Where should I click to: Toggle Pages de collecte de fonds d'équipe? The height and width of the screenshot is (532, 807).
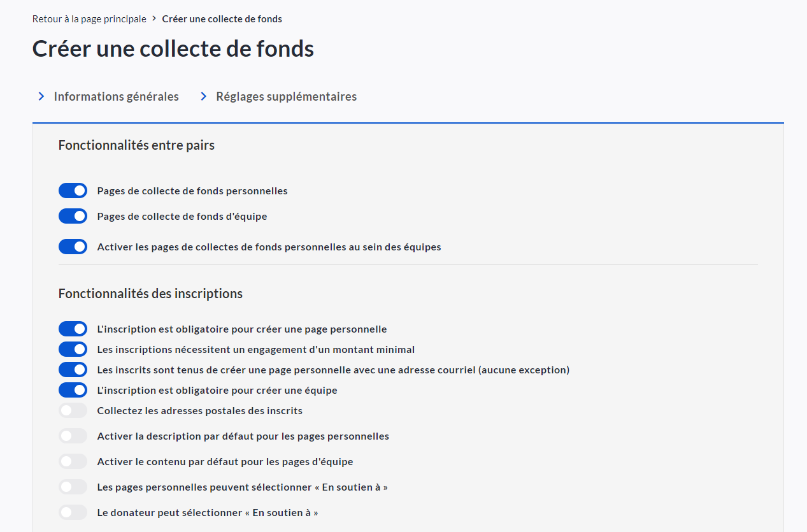pos(73,216)
